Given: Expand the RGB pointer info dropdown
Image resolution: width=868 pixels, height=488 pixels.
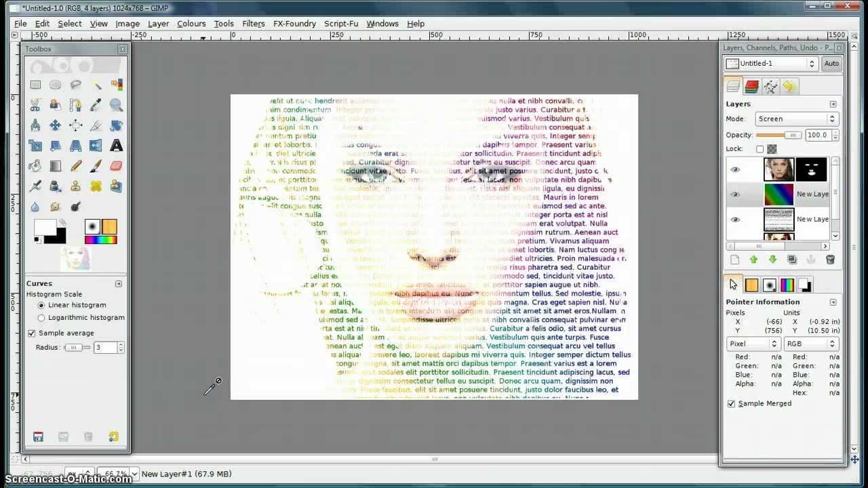Looking at the screenshot, I should pyautogui.click(x=811, y=344).
